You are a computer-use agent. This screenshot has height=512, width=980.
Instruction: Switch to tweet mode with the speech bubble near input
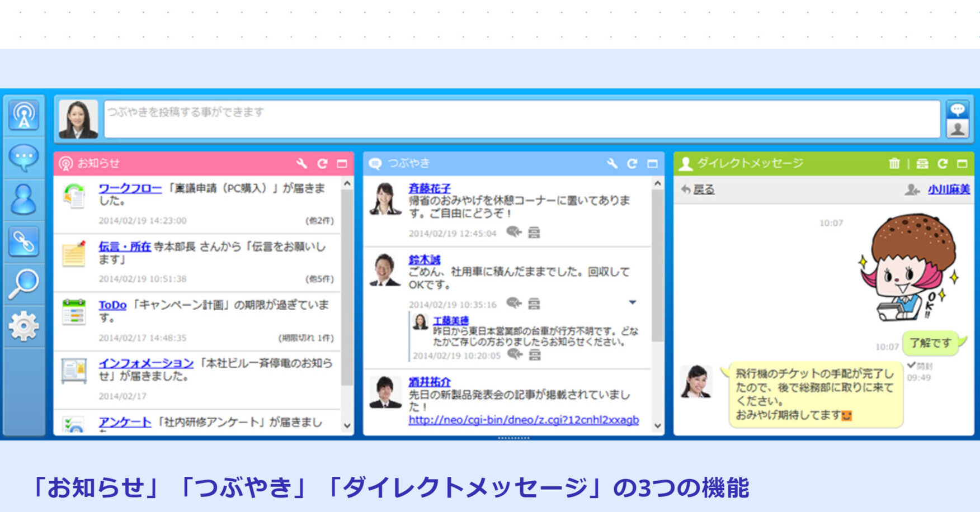click(958, 110)
